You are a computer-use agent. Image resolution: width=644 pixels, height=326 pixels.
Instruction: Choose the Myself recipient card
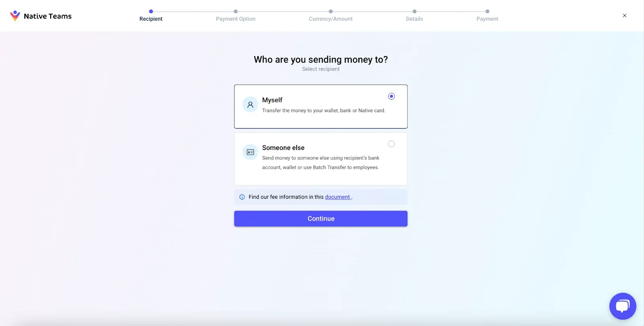tap(321, 106)
